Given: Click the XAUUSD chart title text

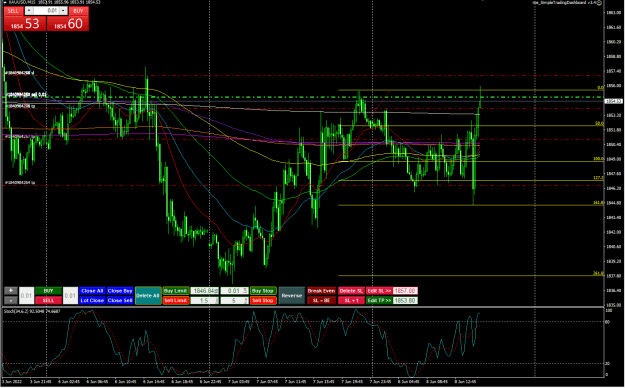Looking at the screenshot, I should pos(54,2).
